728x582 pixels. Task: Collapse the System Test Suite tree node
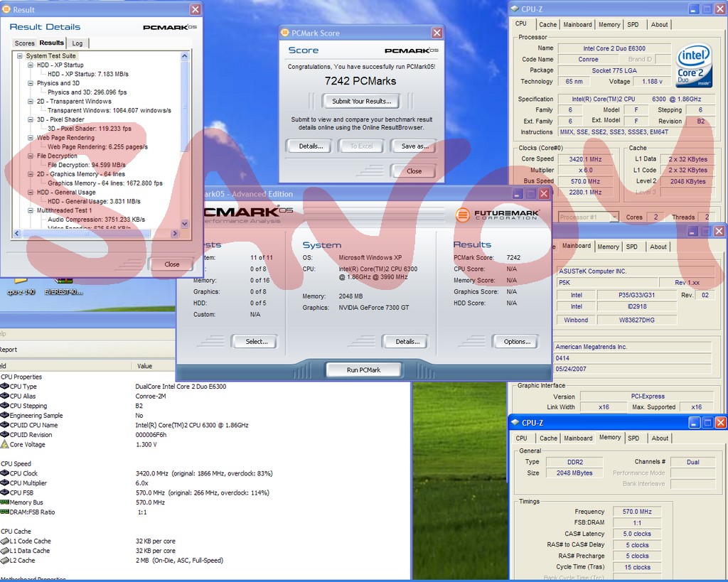(x=19, y=55)
